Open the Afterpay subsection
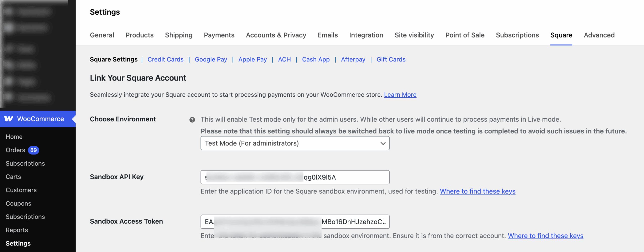The image size is (644, 252). [353, 59]
